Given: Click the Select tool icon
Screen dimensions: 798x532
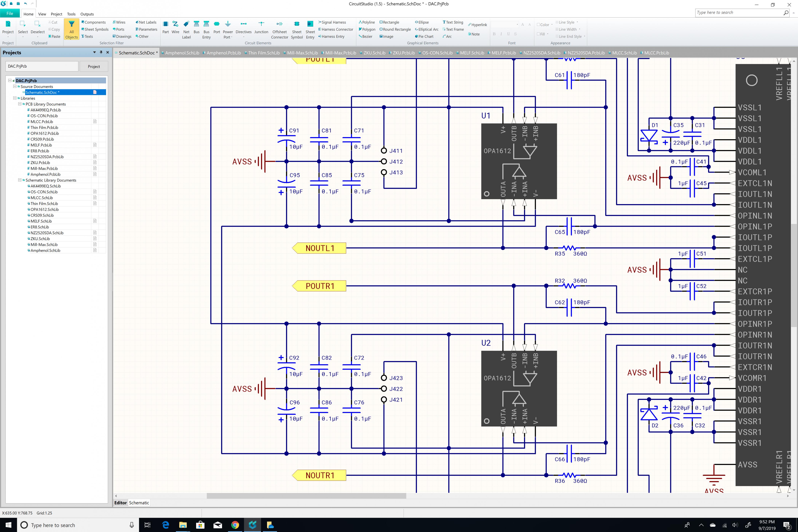Looking at the screenshot, I should point(23,24).
